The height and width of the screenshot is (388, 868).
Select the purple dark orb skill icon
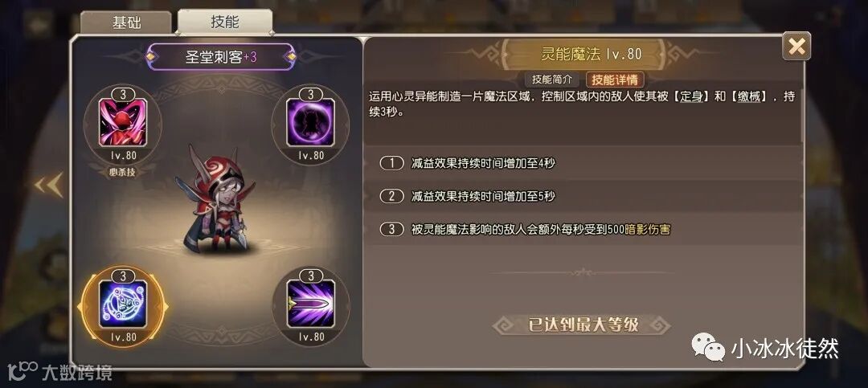pos(310,122)
